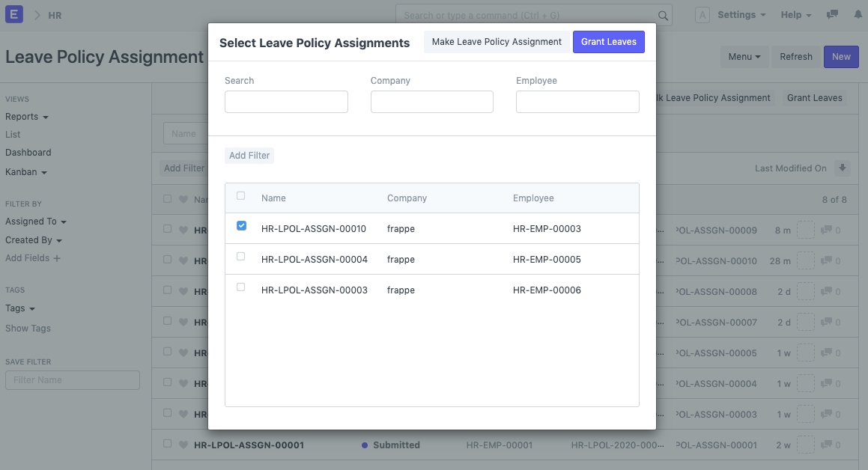The height and width of the screenshot is (470, 868).
Task: Click the search magnifier icon
Action: click(x=663, y=15)
